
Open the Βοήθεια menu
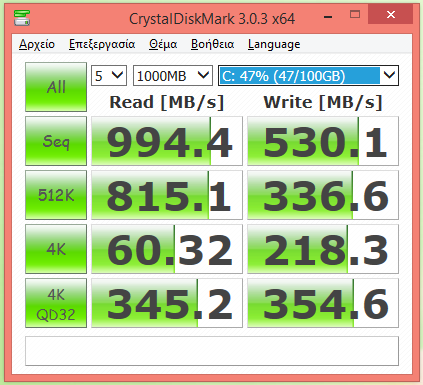212,44
